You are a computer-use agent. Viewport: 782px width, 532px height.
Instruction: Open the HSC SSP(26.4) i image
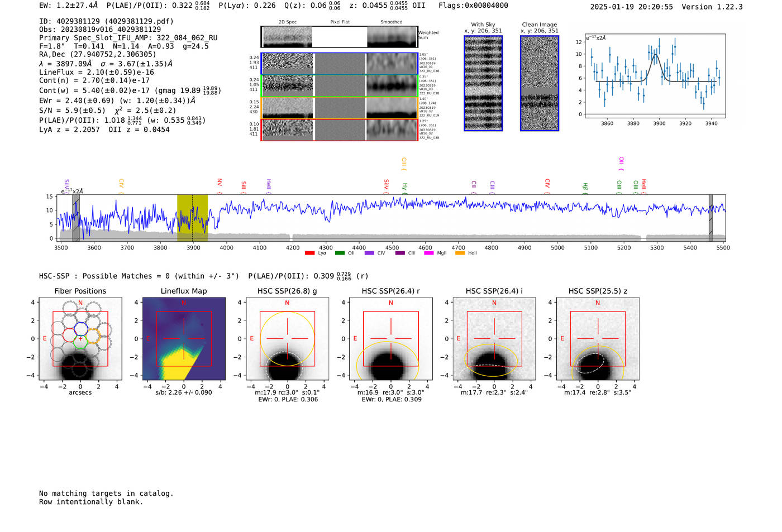click(494, 339)
